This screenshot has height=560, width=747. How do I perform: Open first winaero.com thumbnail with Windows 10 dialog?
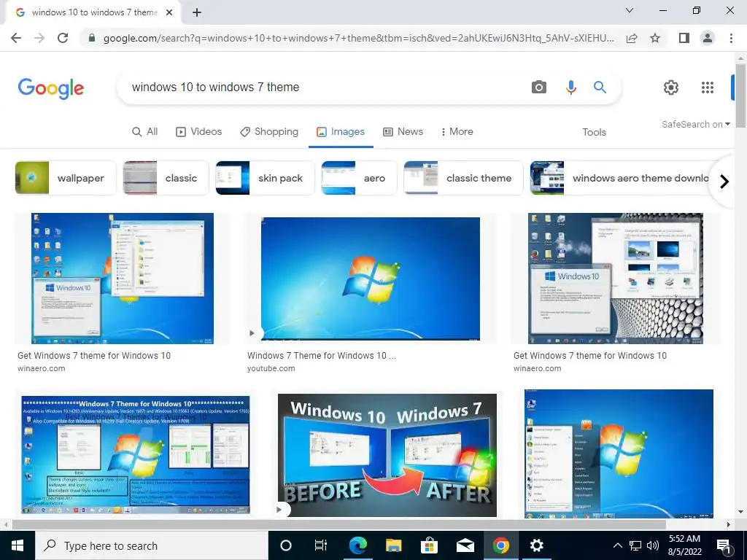(x=123, y=279)
